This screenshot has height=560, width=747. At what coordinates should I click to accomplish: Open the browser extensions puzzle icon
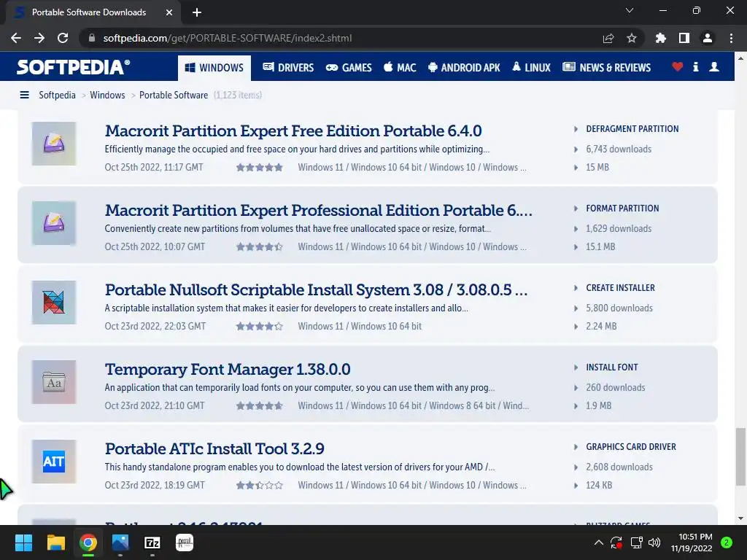point(661,38)
